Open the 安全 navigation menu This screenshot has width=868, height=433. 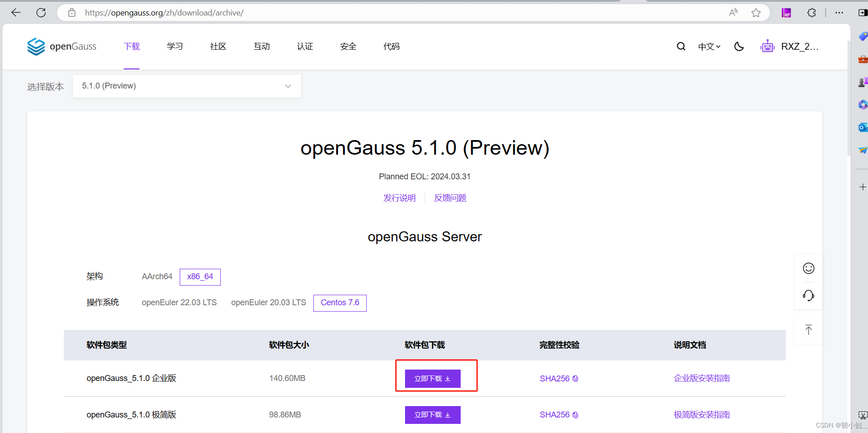point(348,47)
